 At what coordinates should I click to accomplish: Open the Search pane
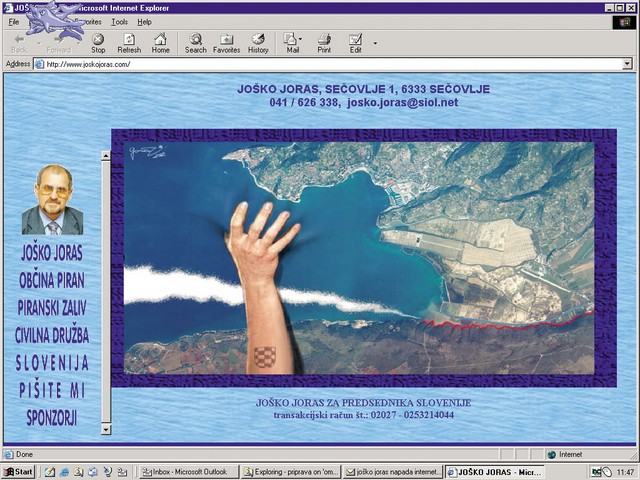[x=196, y=44]
